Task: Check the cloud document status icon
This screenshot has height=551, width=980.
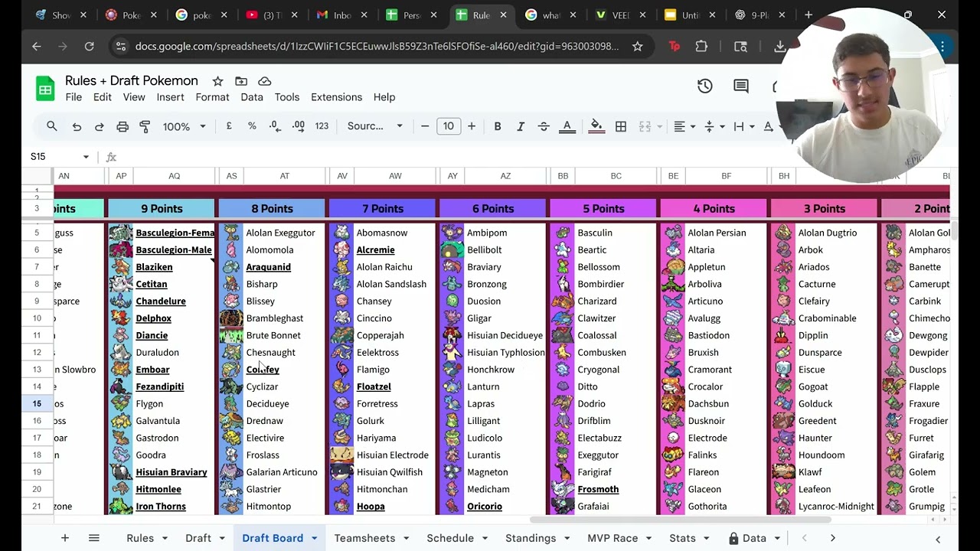Action: 265,81
